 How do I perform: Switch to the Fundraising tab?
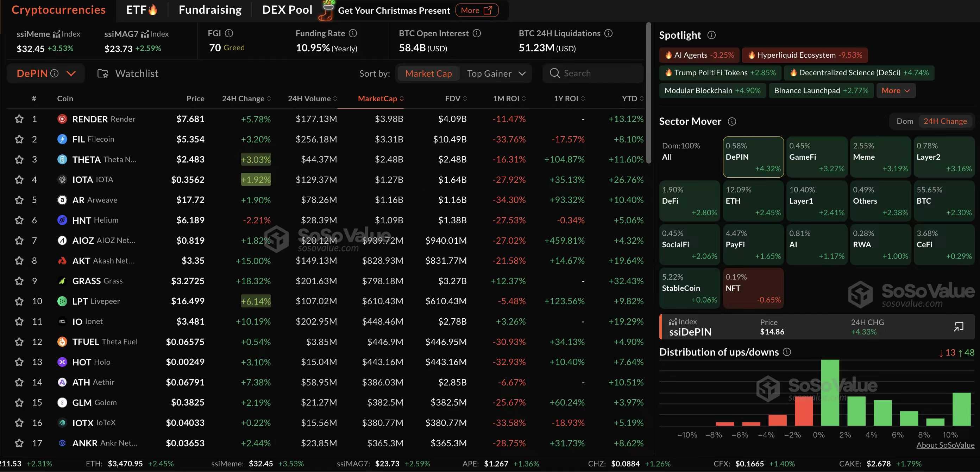(210, 10)
